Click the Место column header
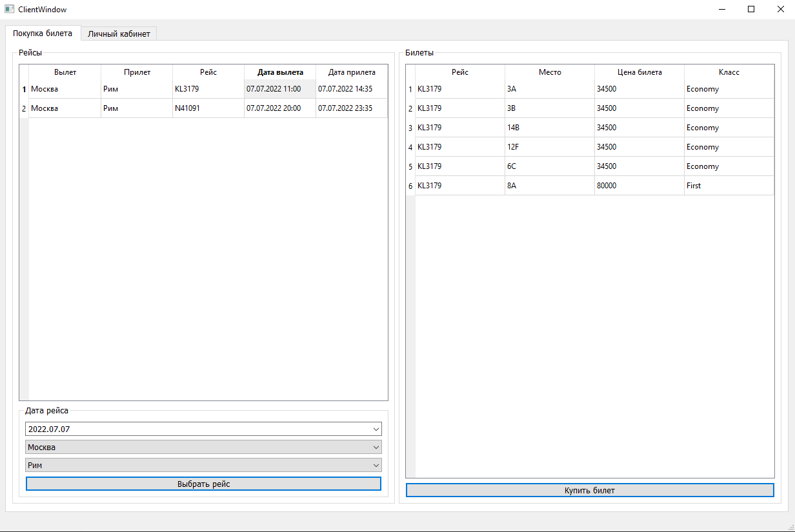This screenshot has height=532, width=795. [x=549, y=72]
